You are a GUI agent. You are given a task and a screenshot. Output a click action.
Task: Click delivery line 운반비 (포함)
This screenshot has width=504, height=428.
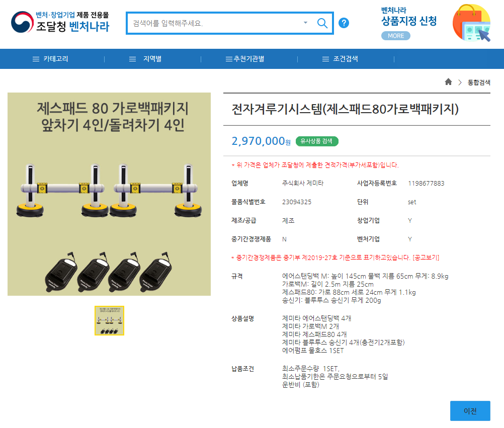[x=300, y=385]
